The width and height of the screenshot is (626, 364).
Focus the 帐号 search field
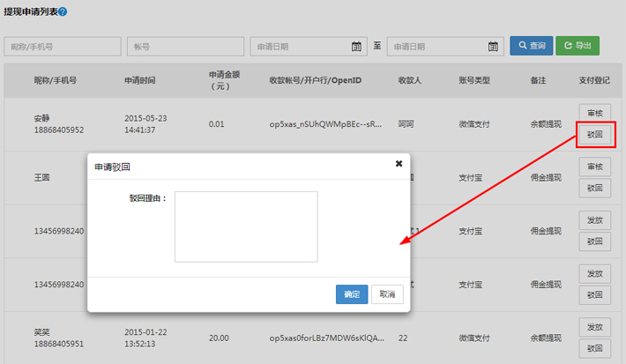(185, 46)
